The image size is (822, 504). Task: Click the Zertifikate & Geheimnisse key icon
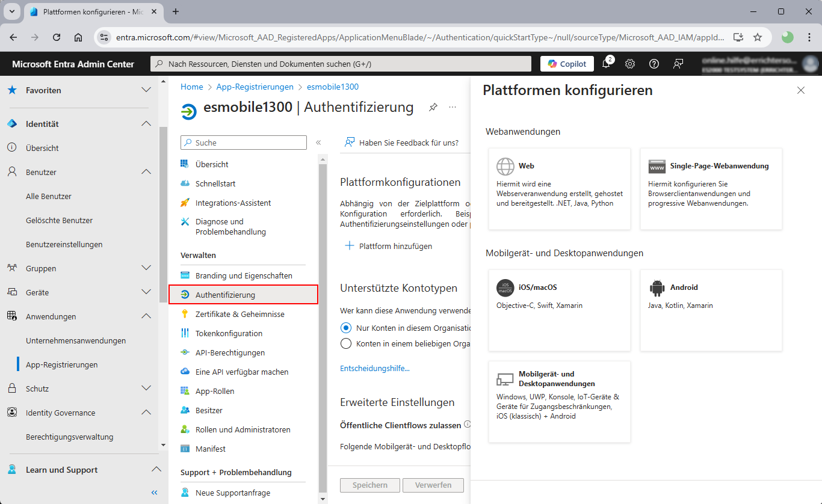pyautogui.click(x=185, y=314)
